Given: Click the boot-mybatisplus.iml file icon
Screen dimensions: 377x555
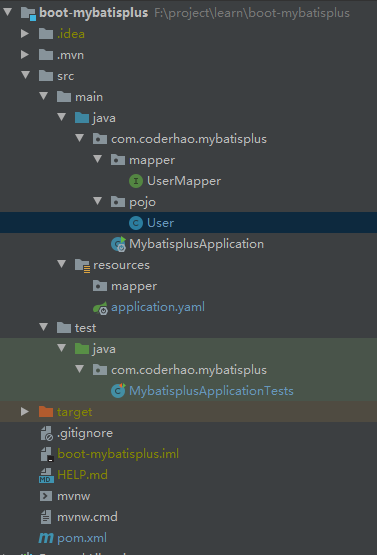Looking at the screenshot, I should click(46, 454).
